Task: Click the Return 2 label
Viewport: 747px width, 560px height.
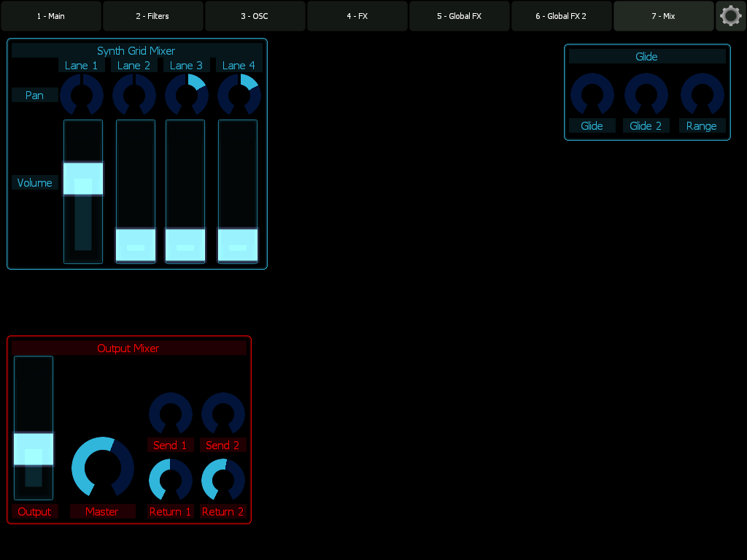Action: pos(223,511)
